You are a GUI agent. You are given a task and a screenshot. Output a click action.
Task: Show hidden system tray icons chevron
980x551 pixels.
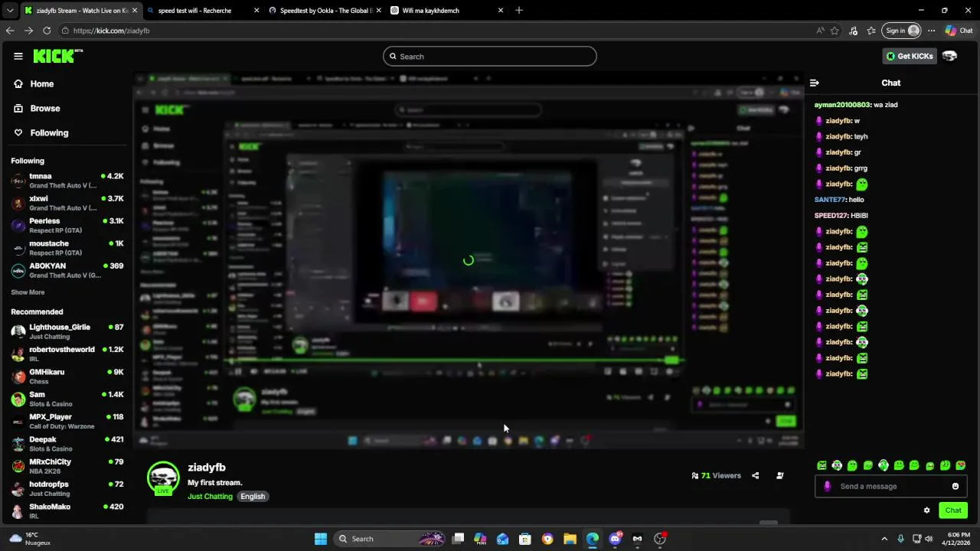(884, 539)
